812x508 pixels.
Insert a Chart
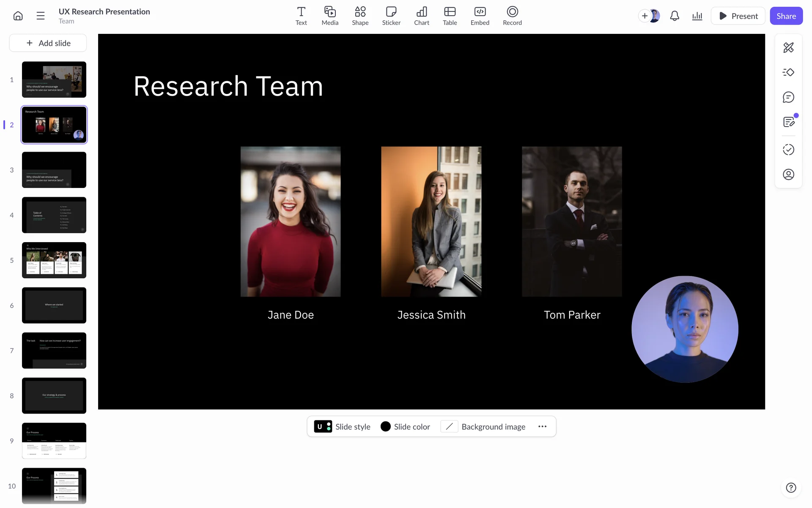click(421, 16)
